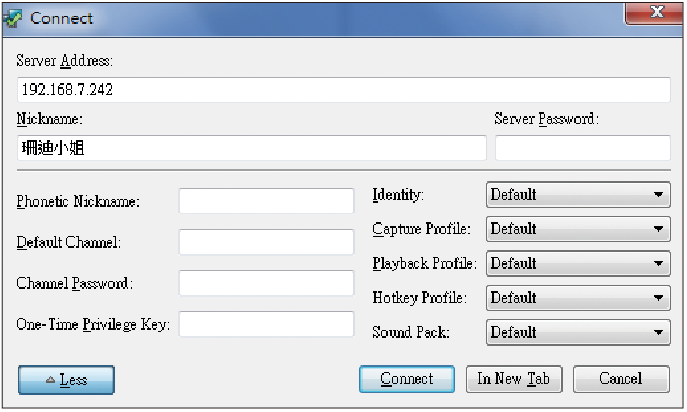Click the arrow on Sound Pack combo box

(658, 333)
